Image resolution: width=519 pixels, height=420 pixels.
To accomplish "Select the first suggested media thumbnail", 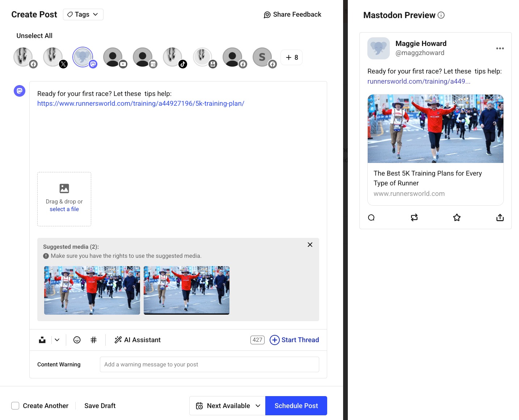I will click(x=92, y=290).
